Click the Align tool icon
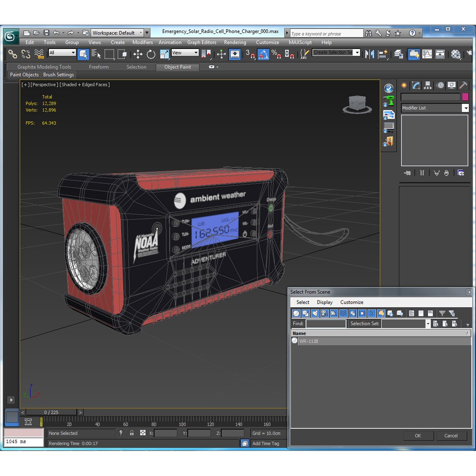This screenshot has height=476, width=476. pyautogui.click(x=383, y=54)
